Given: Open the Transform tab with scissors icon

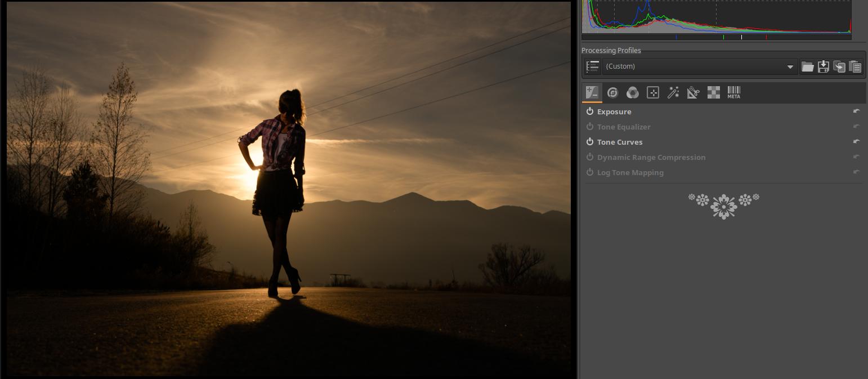Looking at the screenshot, I should click(693, 92).
